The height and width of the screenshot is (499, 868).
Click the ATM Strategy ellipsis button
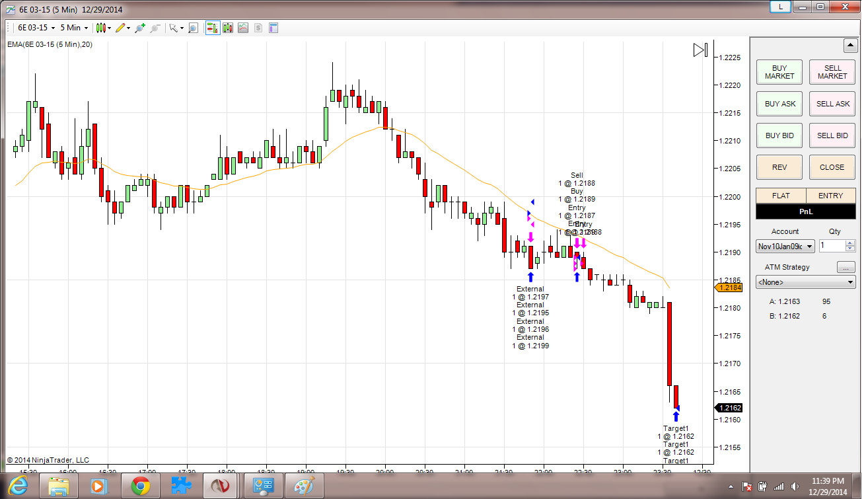coord(846,268)
